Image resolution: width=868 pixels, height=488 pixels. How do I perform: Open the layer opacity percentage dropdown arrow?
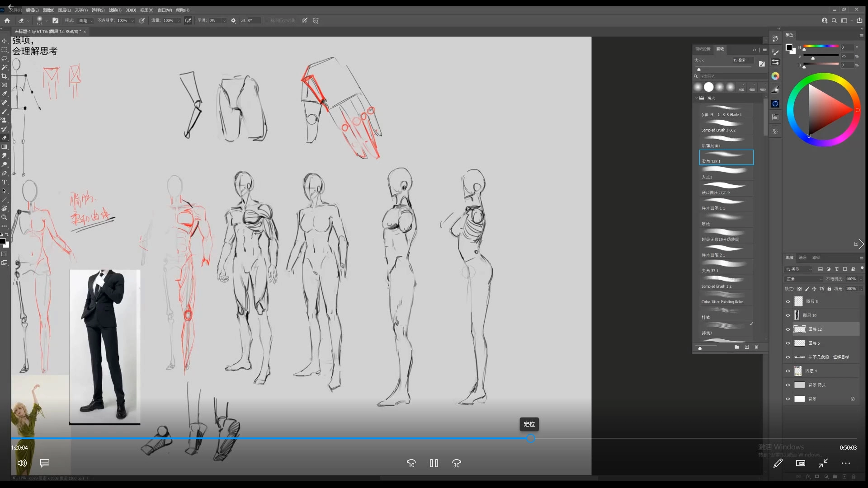pyautogui.click(x=861, y=279)
